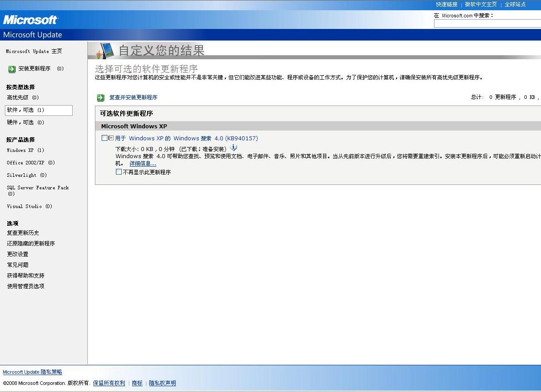Viewport: 541px width, 392px height.
Task: Click the info icon after 准备安装
Action: (x=234, y=147)
